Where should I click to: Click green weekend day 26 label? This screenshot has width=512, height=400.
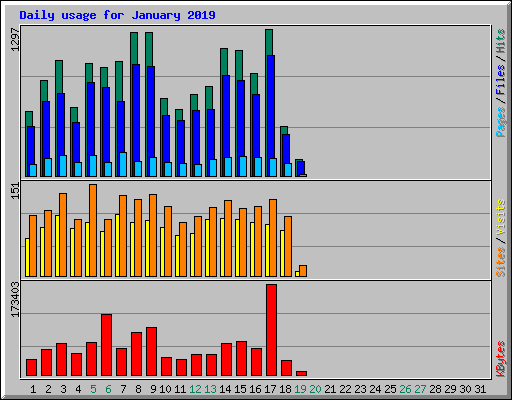tap(405, 389)
